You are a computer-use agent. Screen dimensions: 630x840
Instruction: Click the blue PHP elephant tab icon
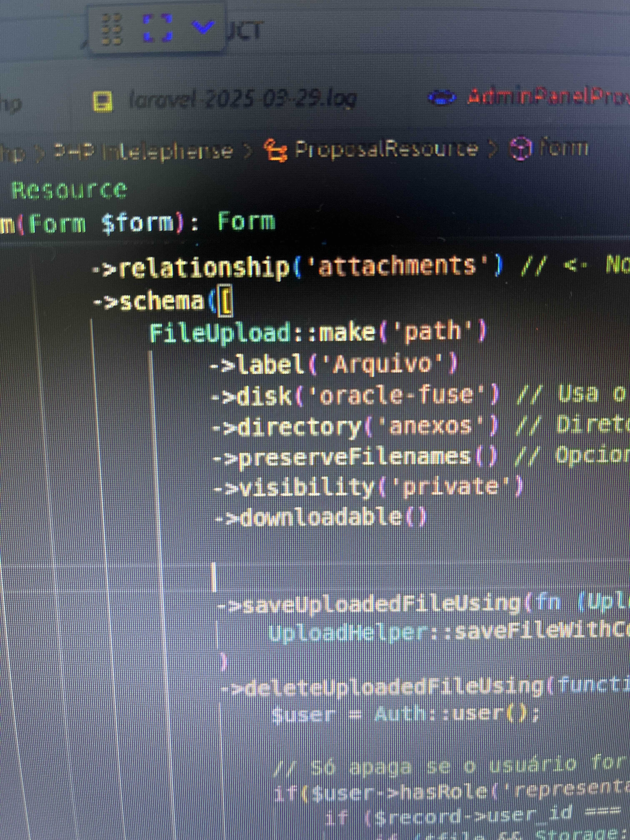point(442,97)
